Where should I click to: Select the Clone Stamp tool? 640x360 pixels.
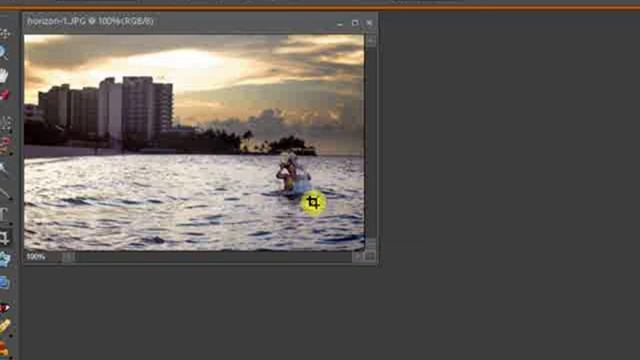pyautogui.click(x=4, y=349)
